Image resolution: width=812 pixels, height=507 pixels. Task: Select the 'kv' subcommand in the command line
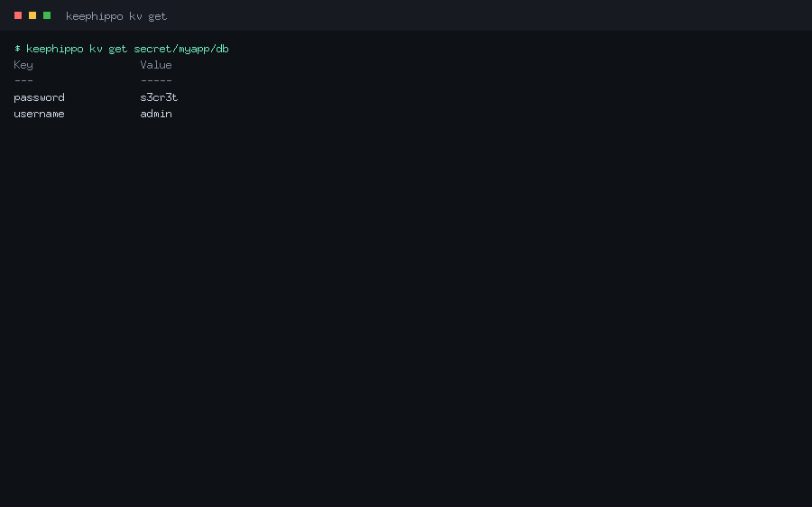pos(96,49)
